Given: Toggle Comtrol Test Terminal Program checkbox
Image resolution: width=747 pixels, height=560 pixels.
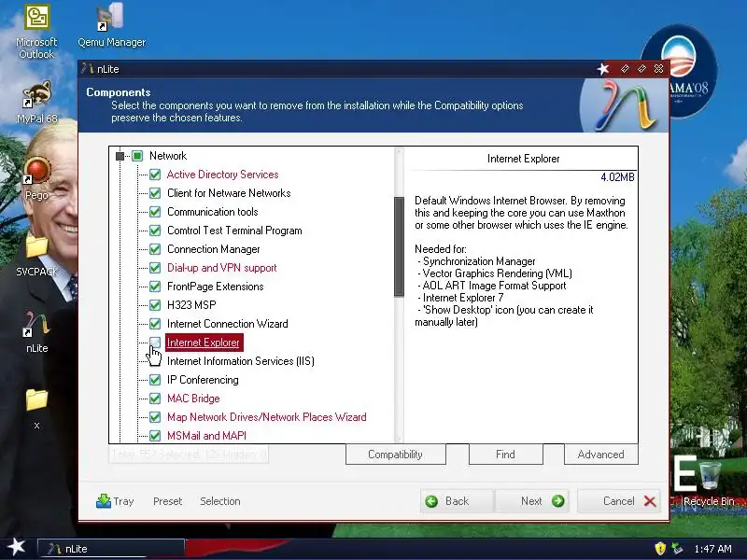Looking at the screenshot, I should click(155, 231).
